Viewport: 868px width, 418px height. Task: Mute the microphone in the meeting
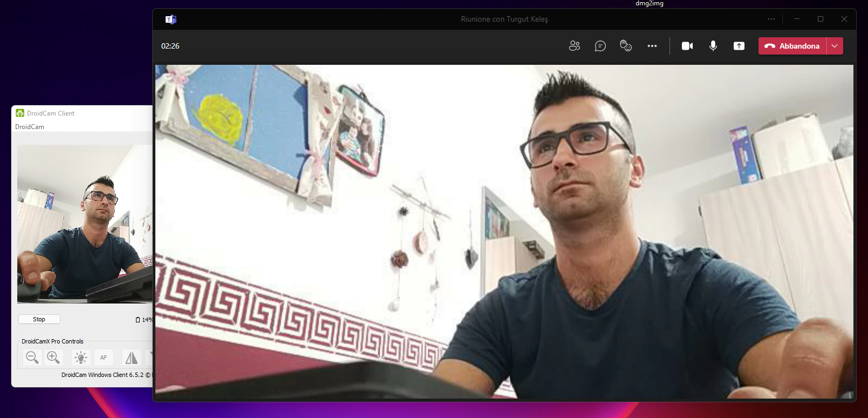713,46
